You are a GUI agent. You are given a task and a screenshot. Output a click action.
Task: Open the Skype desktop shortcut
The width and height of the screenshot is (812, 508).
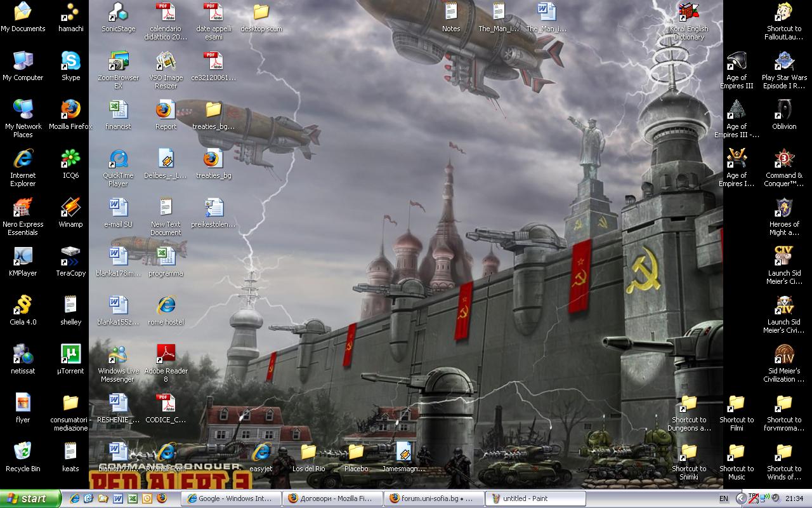pyautogui.click(x=70, y=62)
